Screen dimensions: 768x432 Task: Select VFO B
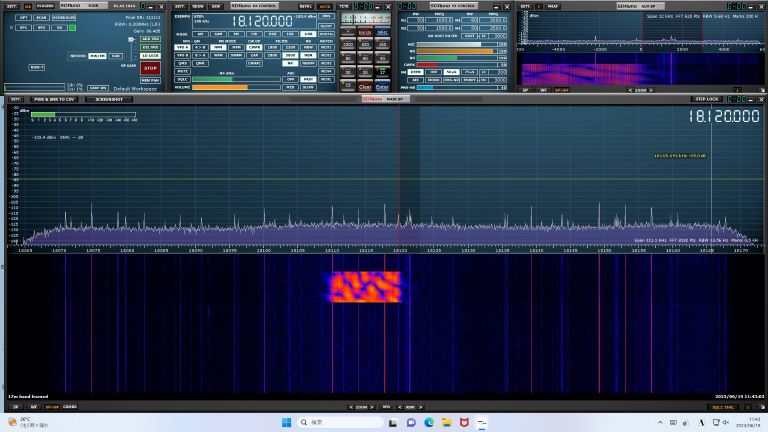[x=182, y=55]
